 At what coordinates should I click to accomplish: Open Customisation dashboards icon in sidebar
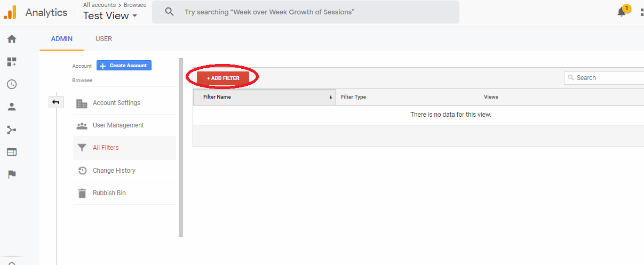click(x=11, y=62)
